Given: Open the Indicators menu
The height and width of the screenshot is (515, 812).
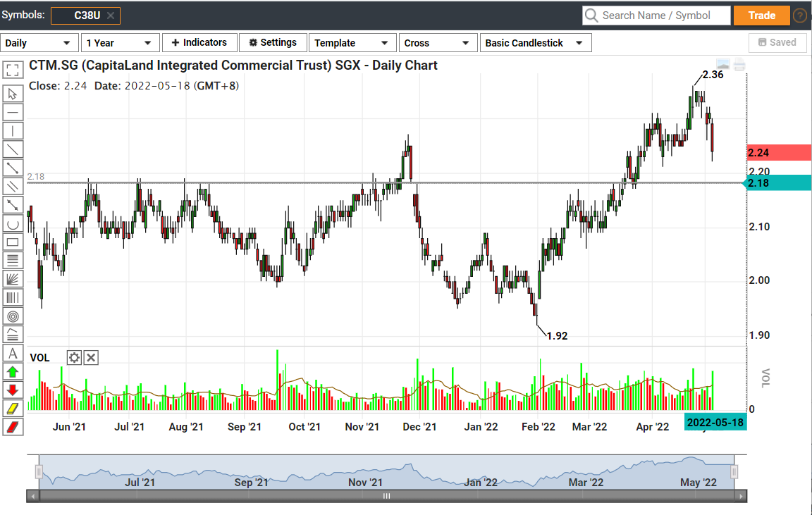Looking at the screenshot, I should pyautogui.click(x=199, y=43).
